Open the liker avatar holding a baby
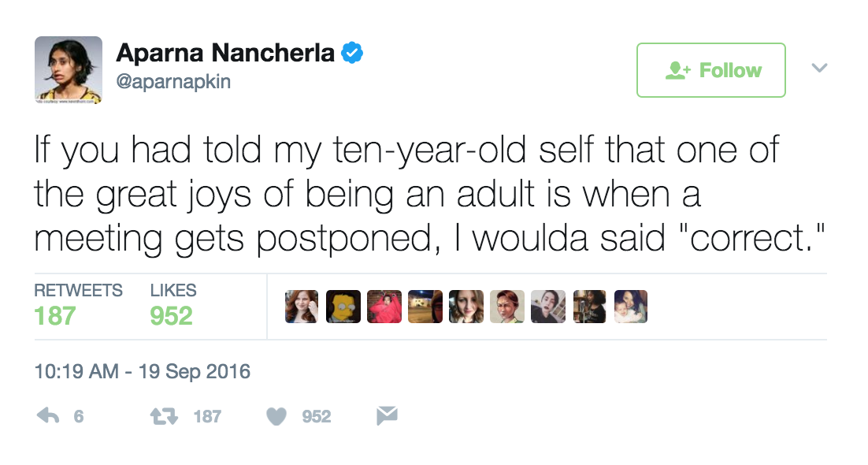 630,307
